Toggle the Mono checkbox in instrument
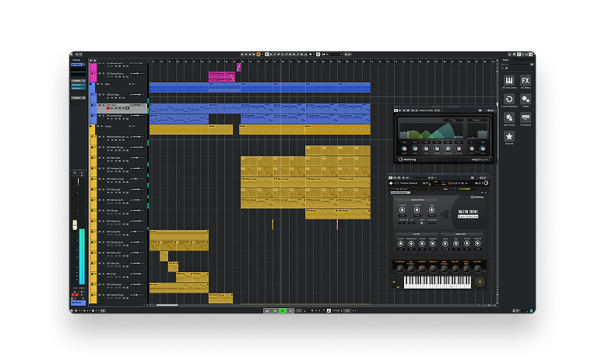 pyautogui.click(x=421, y=222)
